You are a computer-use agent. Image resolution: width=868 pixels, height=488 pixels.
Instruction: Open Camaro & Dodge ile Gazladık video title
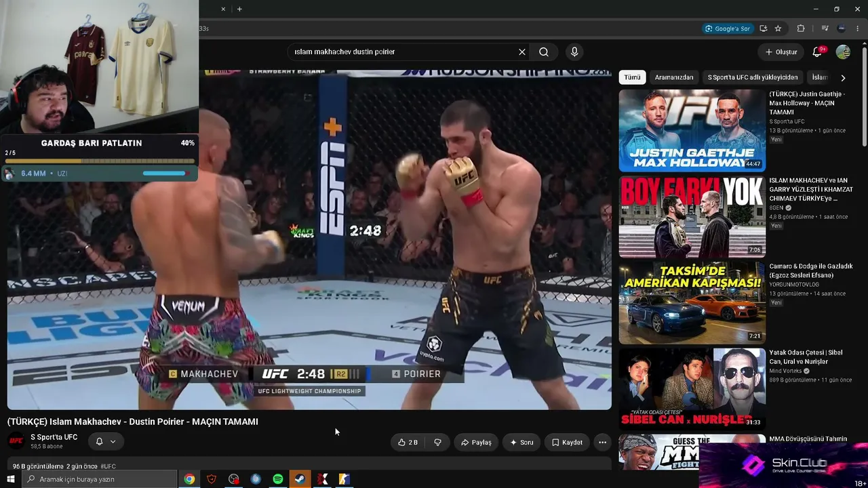(x=811, y=271)
